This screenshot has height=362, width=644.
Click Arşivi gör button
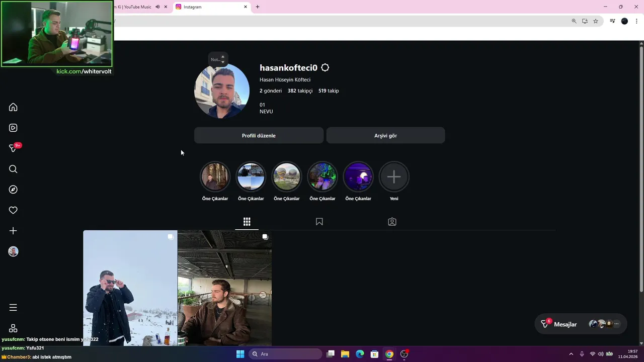385,135
